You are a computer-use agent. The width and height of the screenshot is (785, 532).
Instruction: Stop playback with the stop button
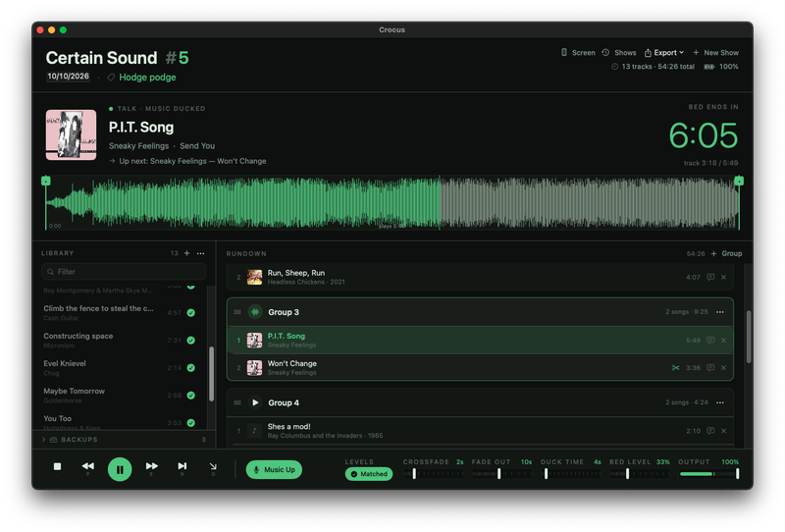point(57,467)
